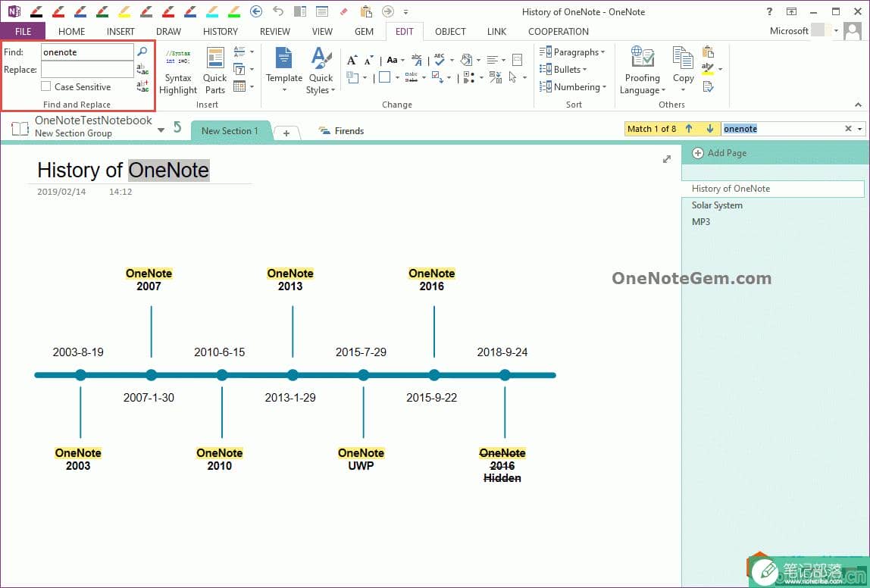870x588 pixels.
Task: Click the Forward arrow in quick access toolbar
Action: [x=388, y=11]
